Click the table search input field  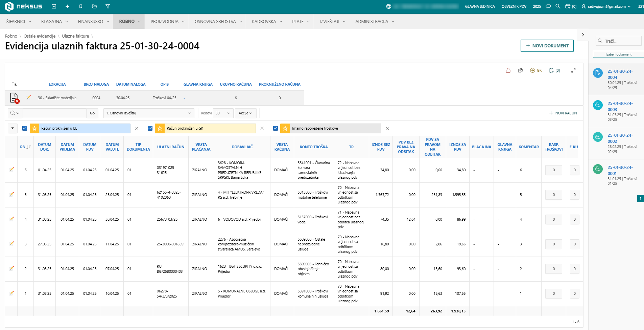click(x=54, y=113)
